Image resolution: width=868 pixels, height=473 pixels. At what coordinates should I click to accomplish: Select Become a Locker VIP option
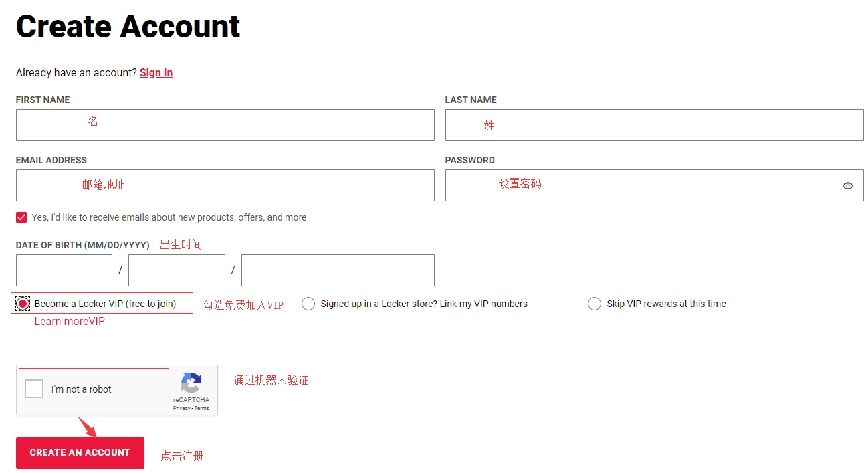coord(23,304)
